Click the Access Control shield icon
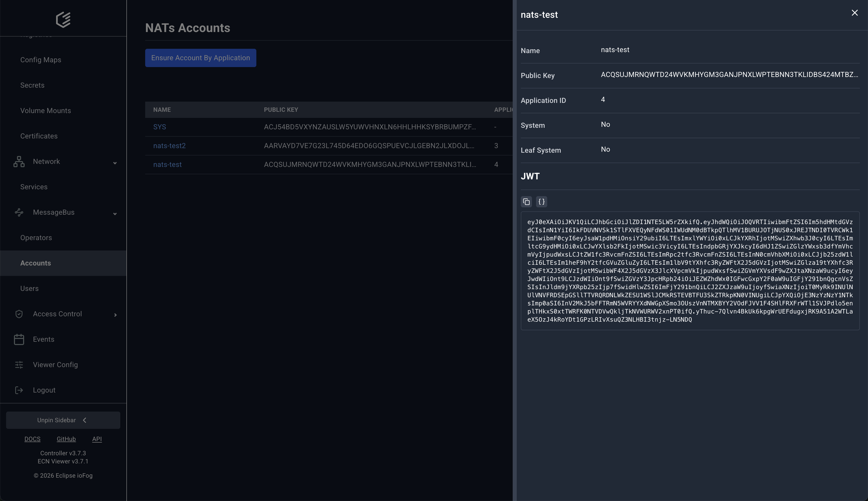The height and width of the screenshot is (501, 868). click(19, 314)
